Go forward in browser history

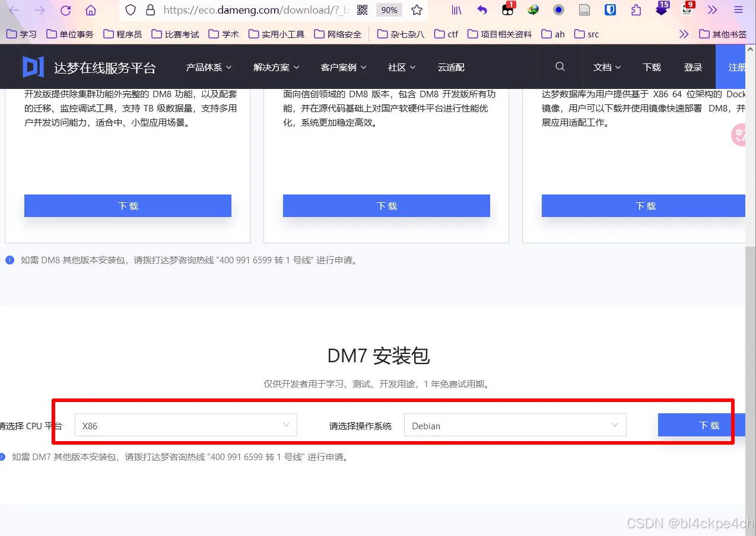point(40,10)
